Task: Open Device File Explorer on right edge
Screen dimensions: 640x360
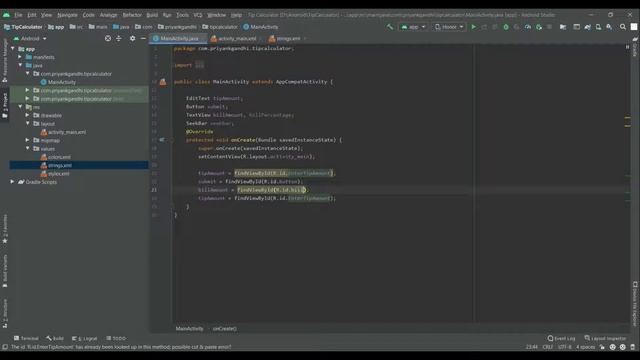Action: coord(635,304)
